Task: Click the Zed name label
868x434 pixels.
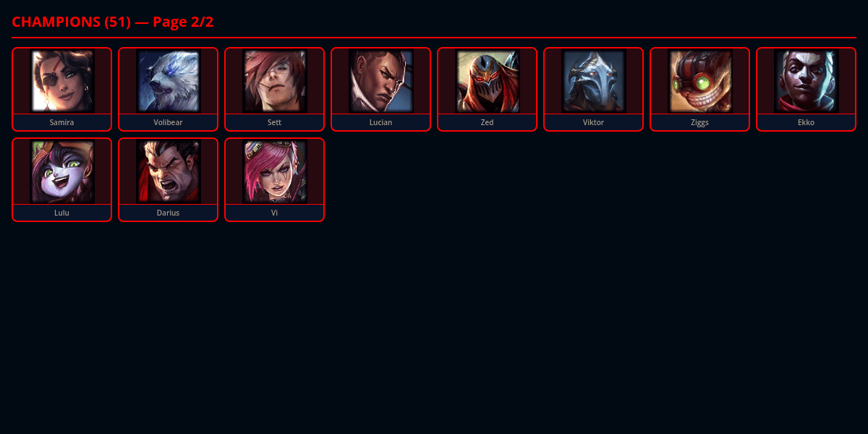Action: (487, 122)
